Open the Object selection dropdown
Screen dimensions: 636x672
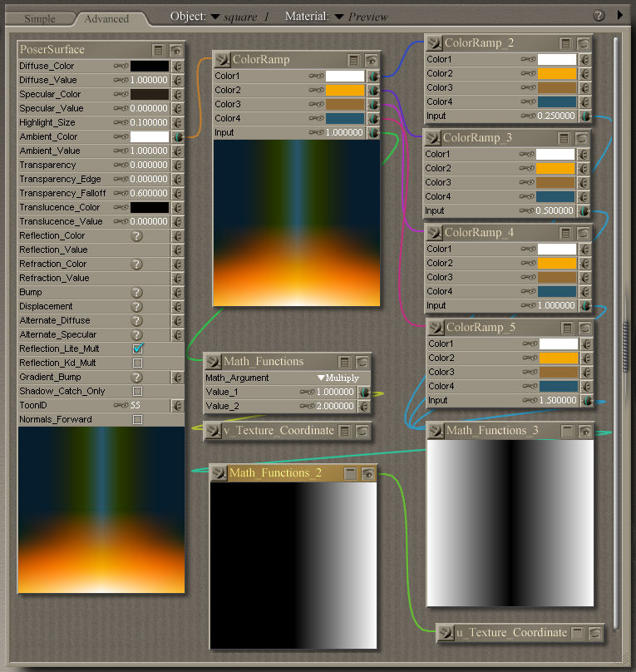click(215, 17)
